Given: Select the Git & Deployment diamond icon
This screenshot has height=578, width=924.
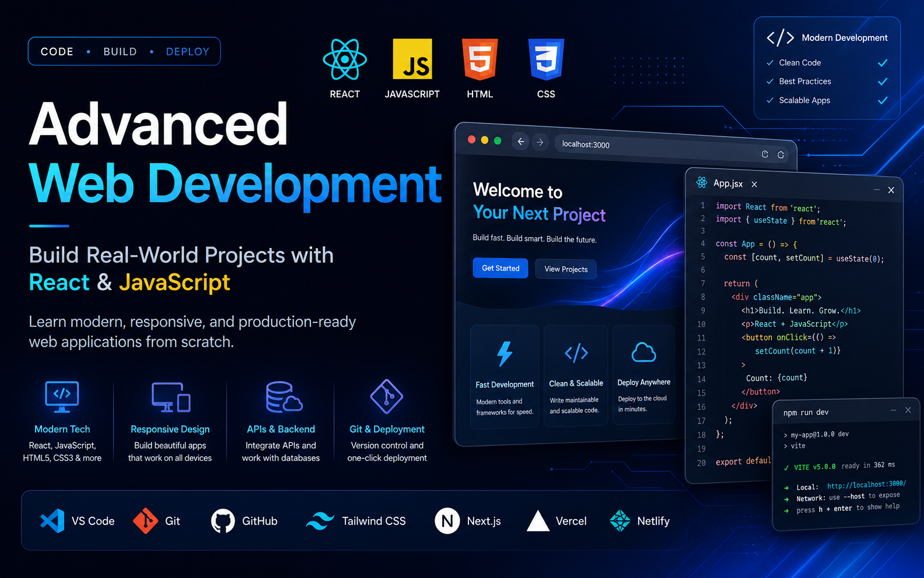Looking at the screenshot, I should (387, 397).
